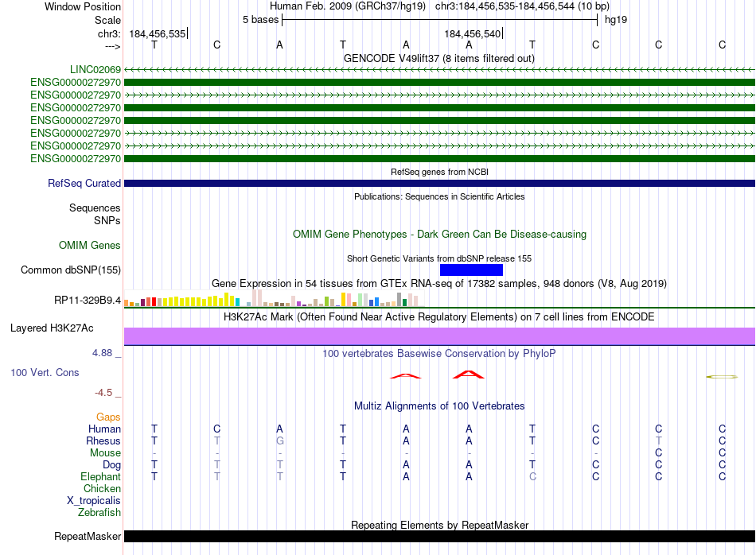Click the 'SNPs' publications label
Viewport: 756px width, 555px height.
pos(107,220)
